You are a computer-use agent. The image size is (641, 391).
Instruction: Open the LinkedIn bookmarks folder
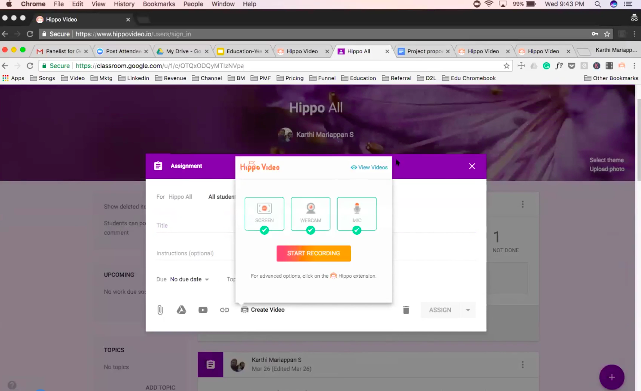click(134, 78)
